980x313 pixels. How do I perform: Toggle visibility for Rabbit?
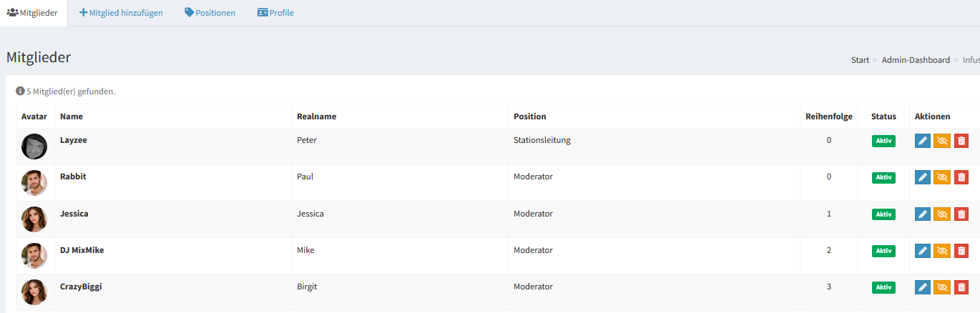942,177
